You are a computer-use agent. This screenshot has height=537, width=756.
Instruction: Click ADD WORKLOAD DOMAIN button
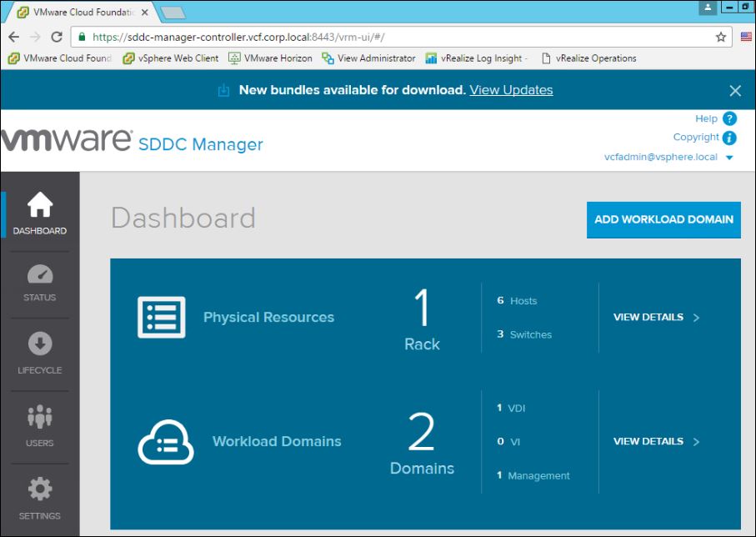pyautogui.click(x=663, y=219)
